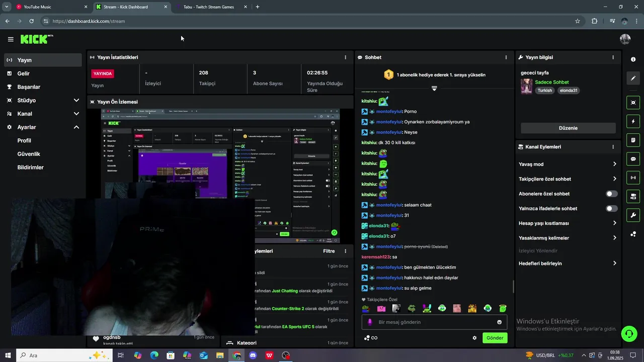
Task: Click the pencil edit icon in the right sidebar
Action: [x=633, y=78]
